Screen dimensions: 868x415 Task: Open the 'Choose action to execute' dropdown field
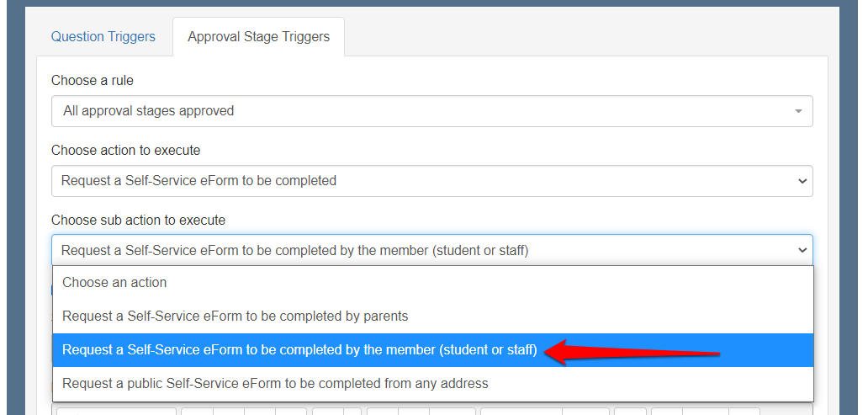[x=421, y=181]
